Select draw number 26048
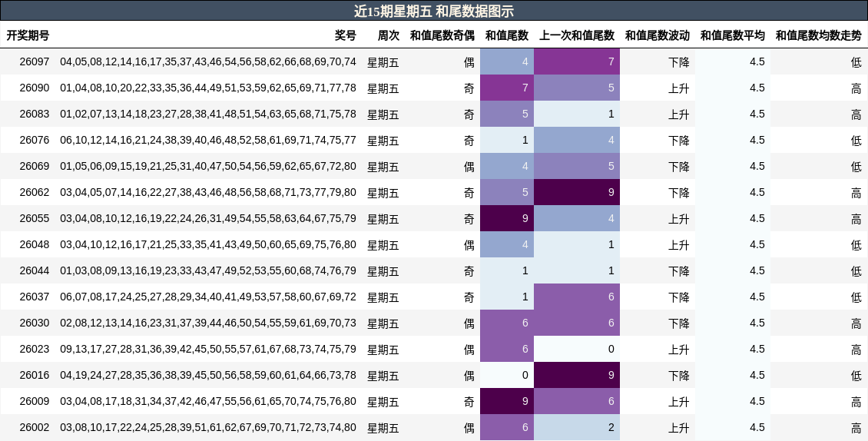 (35, 244)
